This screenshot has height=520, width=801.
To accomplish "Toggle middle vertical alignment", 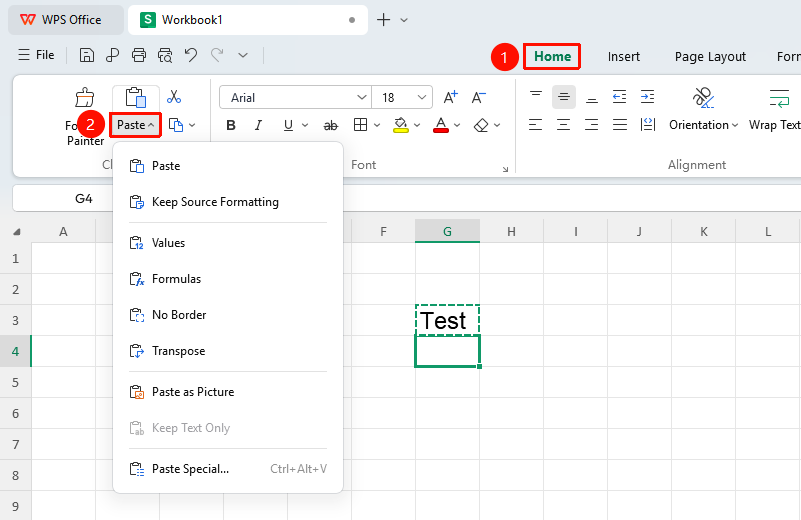I will coord(564,97).
